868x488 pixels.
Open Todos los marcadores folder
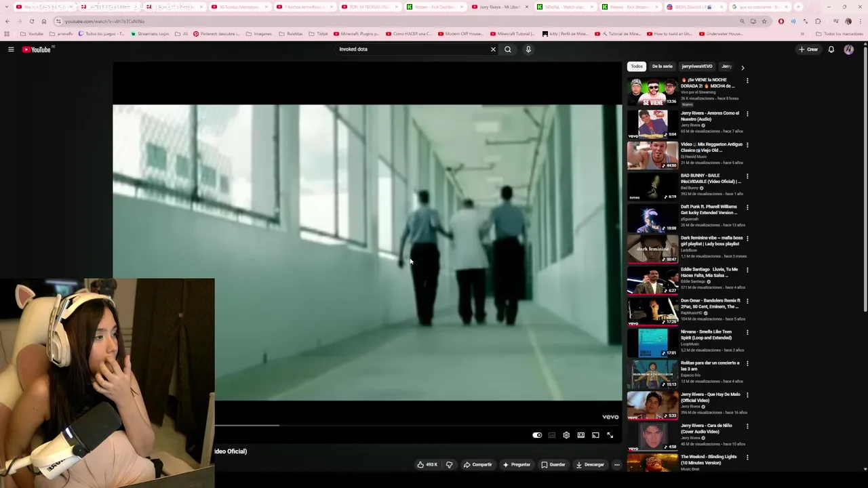840,34
